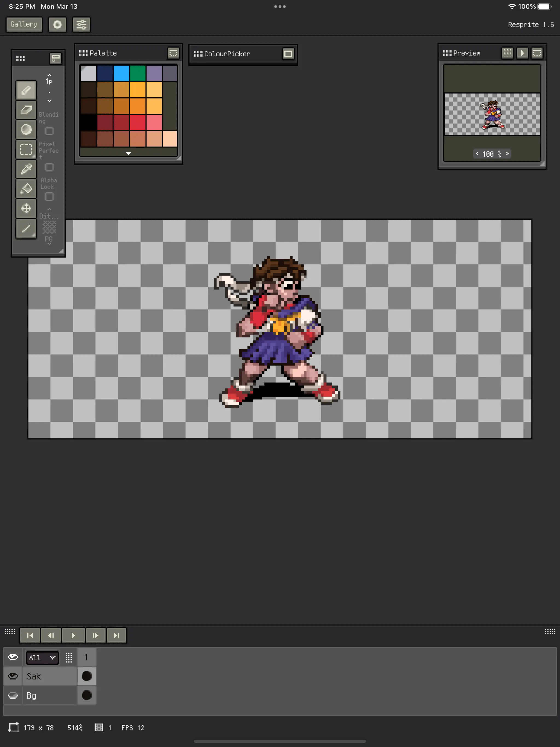560x747 pixels.
Task: Click the 179 x 78 canvas dimensions
Action: click(39, 727)
